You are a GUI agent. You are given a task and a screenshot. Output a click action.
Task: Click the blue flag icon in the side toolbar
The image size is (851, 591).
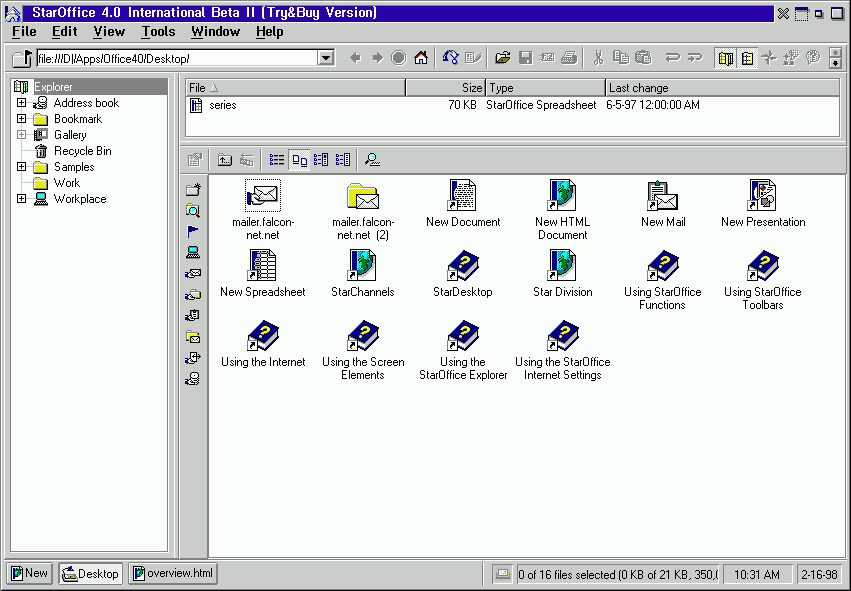pyautogui.click(x=193, y=232)
